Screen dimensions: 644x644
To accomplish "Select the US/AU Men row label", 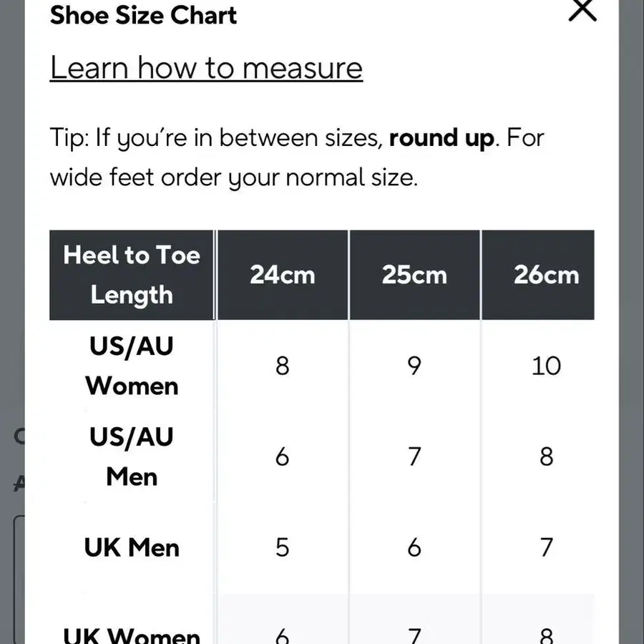I will [132, 457].
